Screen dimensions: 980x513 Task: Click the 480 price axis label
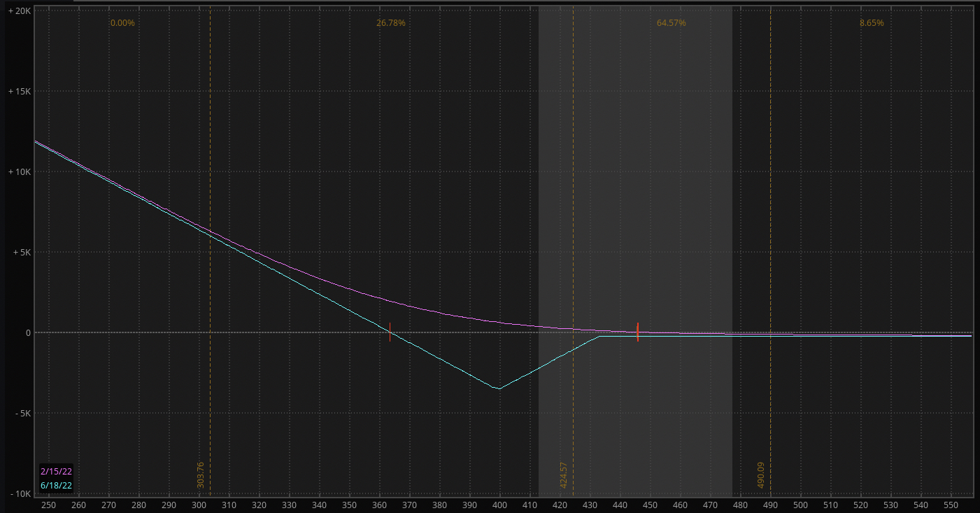pos(740,505)
